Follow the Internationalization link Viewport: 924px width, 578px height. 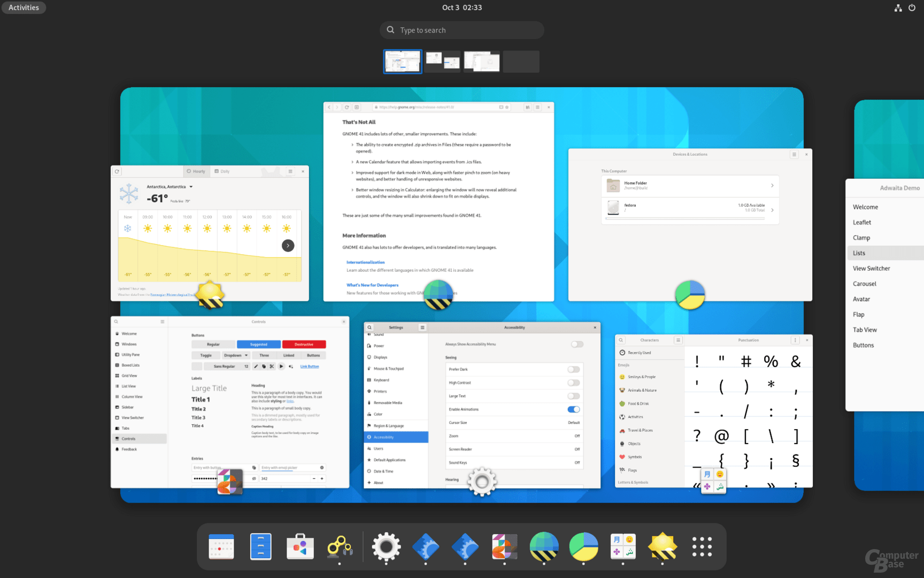coord(365,262)
